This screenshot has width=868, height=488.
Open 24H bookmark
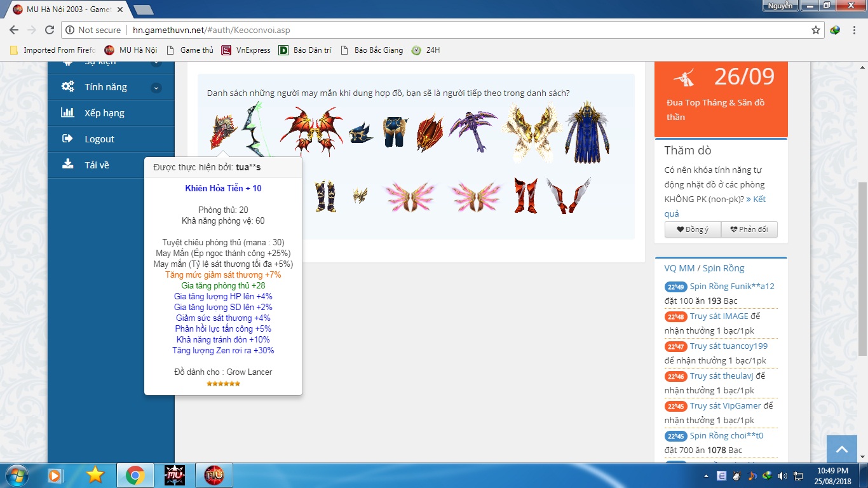pos(426,50)
